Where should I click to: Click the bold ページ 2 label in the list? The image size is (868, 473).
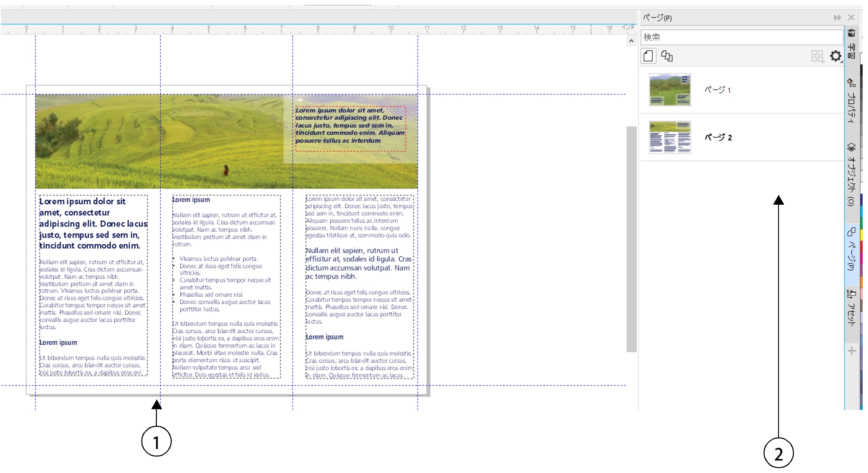[x=718, y=137]
